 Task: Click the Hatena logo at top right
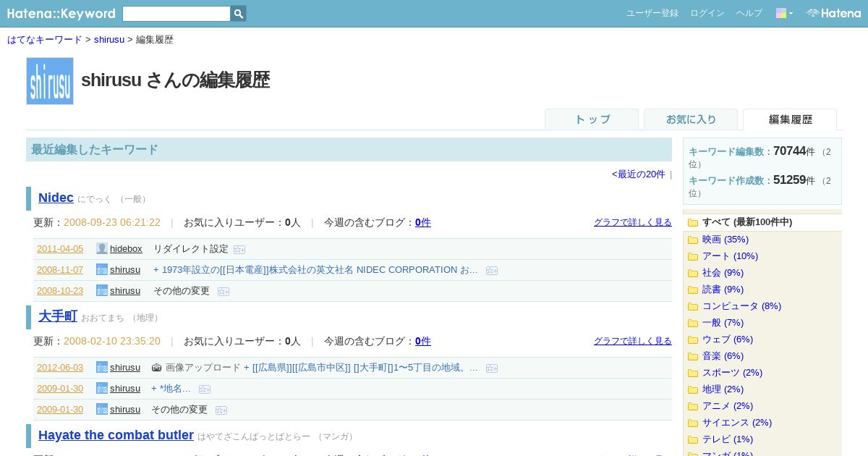coord(833,13)
